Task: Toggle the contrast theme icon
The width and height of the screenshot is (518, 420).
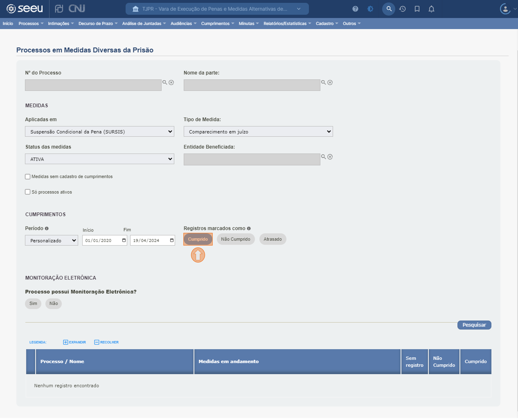Action: click(370, 9)
